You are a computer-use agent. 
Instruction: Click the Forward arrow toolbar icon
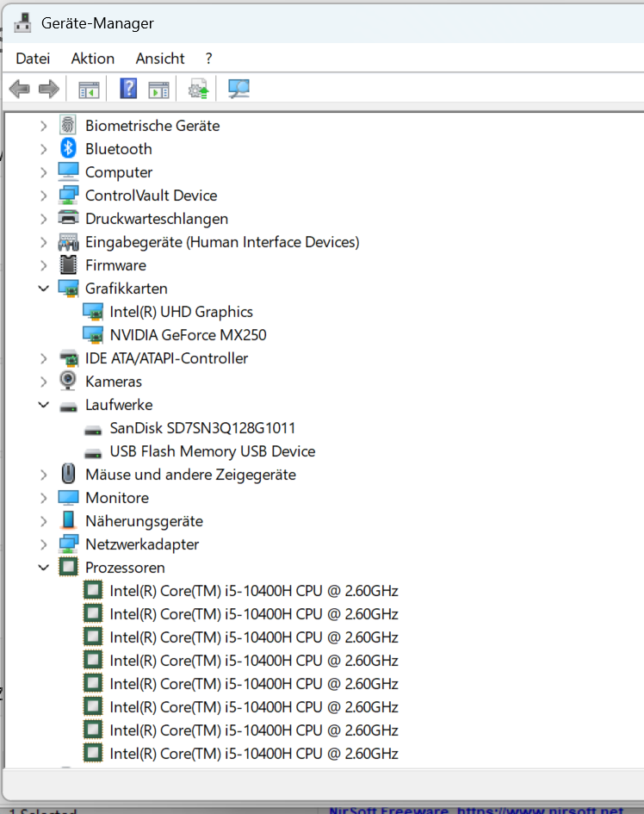[x=49, y=90]
